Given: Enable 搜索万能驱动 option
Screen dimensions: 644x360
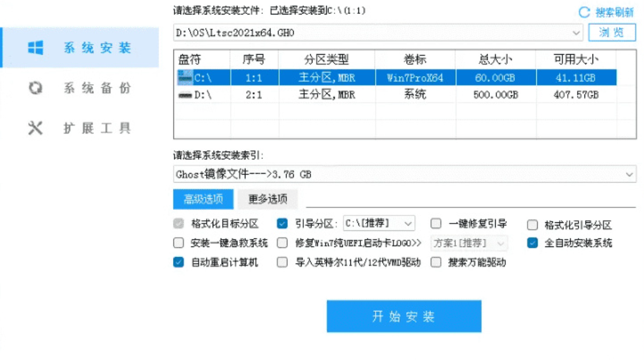Looking at the screenshot, I should [x=436, y=262].
